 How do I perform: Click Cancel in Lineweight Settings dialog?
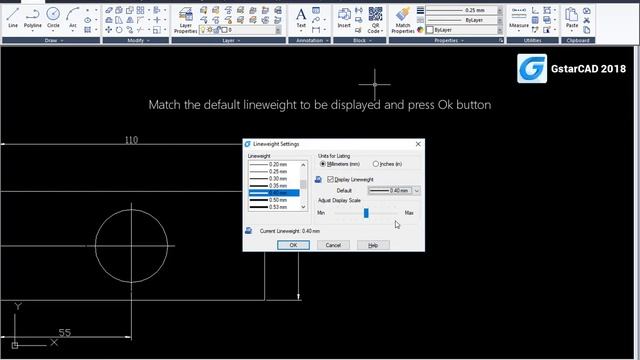333,245
